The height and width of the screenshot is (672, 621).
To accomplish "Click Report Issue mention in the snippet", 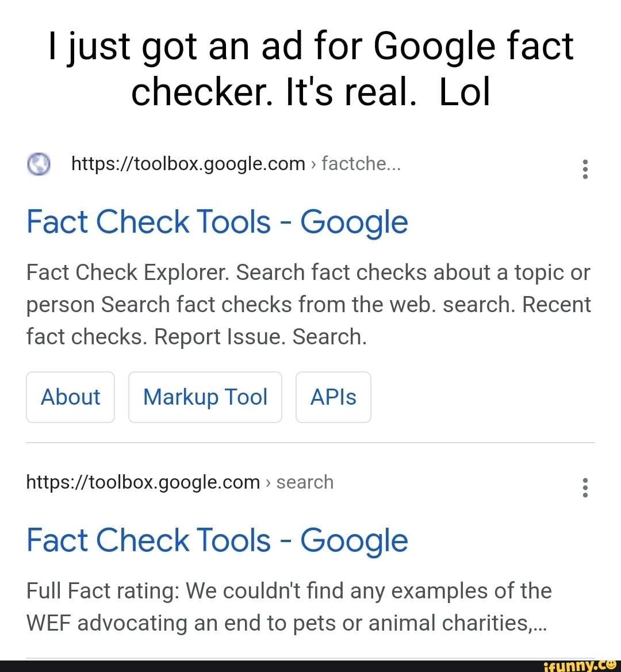I will (217, 337).
